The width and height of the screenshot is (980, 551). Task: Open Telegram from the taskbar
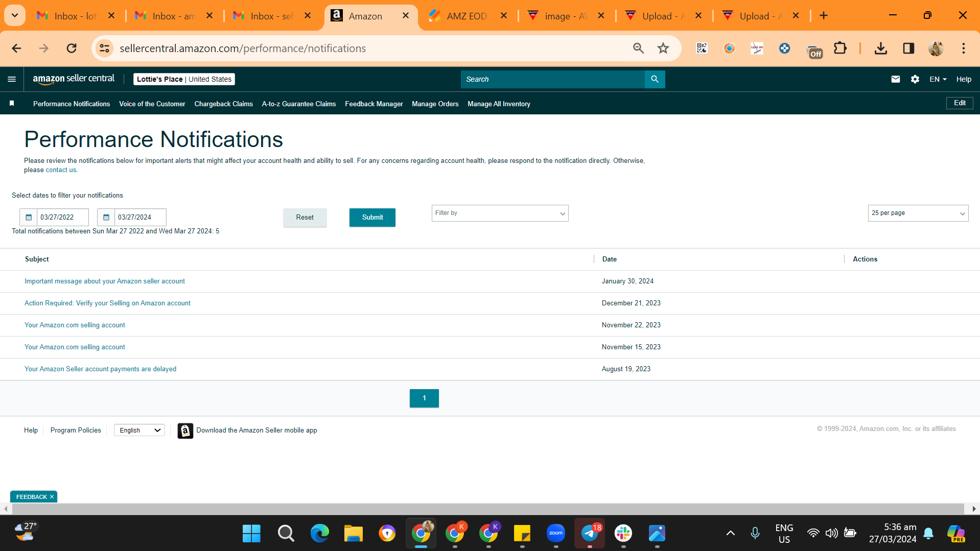590,534
